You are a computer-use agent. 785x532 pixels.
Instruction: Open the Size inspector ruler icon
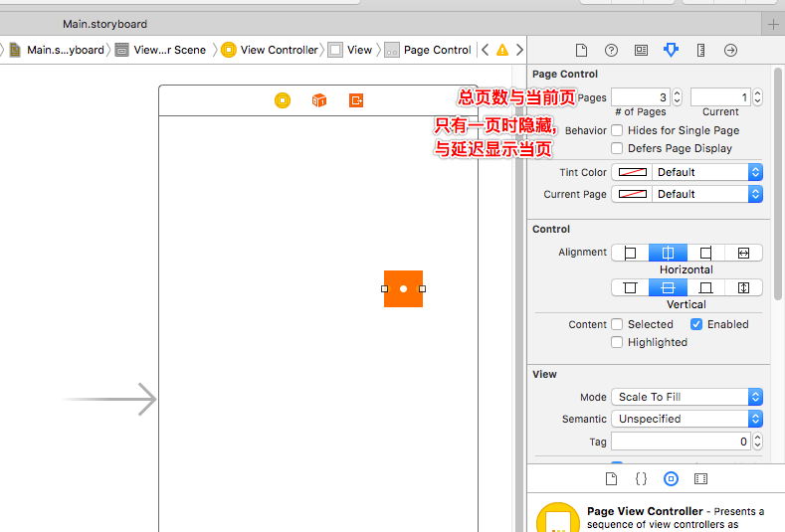(x=700, y=50)
